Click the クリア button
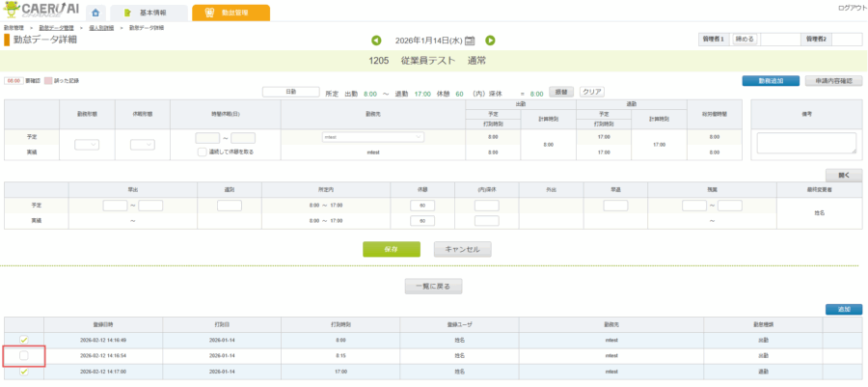This screenshot has height=387, width=868. coord(592,92)
